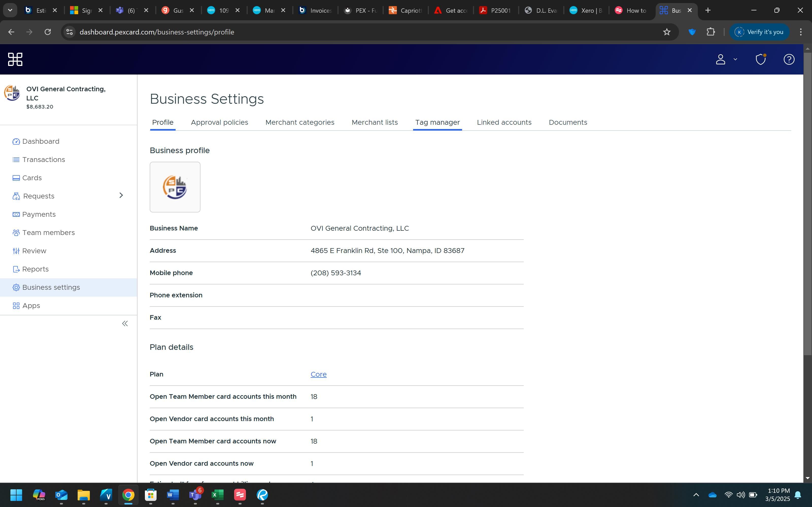Screen dimensions: 812x507
Task: Open Reports in the sidebar
Action: 35,269
